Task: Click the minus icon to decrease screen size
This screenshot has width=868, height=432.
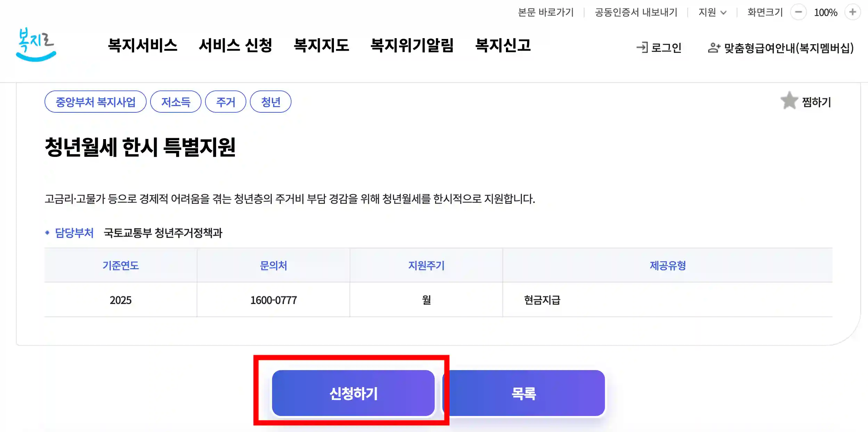Action: click(x=798, y=12)
